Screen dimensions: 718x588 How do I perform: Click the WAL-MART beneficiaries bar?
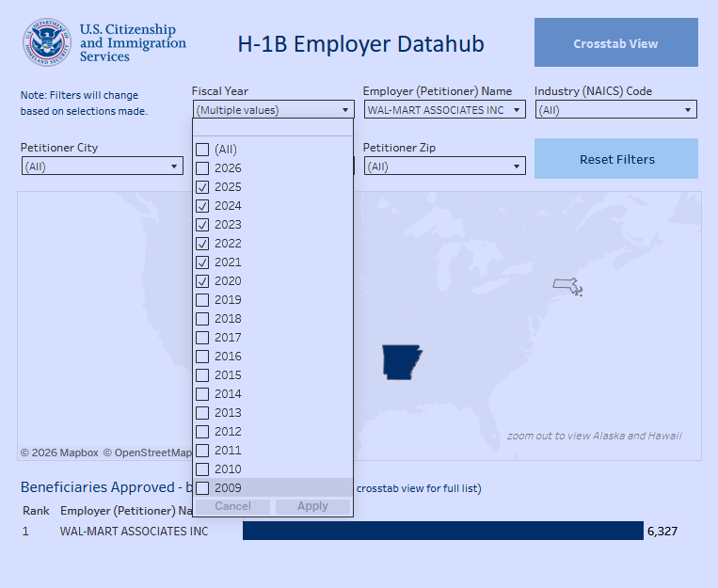(443, 532)
